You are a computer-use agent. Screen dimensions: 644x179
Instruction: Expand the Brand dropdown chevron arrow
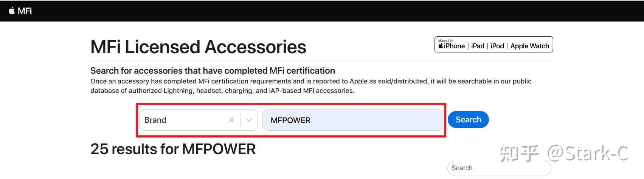pos(249,120)
